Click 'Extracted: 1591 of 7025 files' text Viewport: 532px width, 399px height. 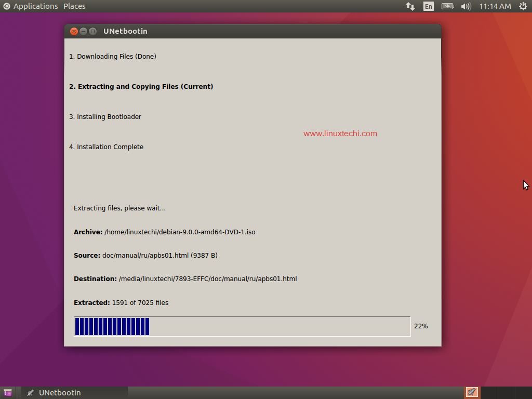[x=121, y=303]
